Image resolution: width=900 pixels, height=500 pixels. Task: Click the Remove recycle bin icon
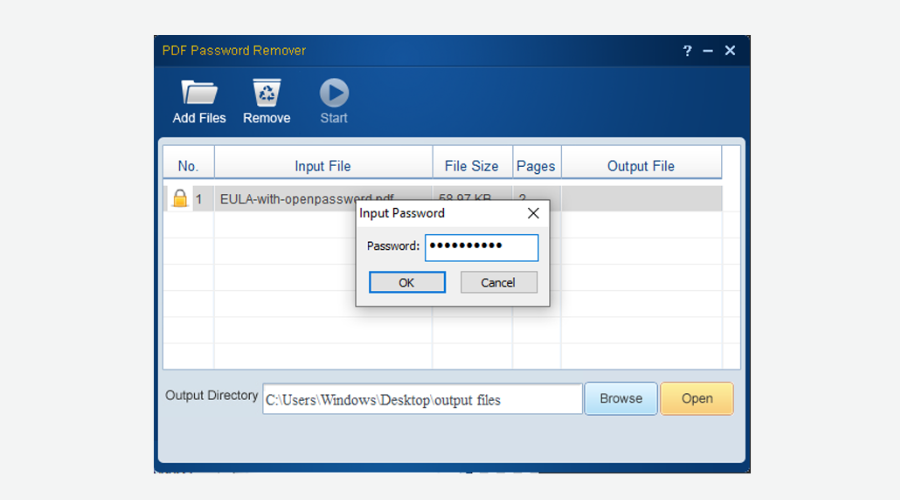click(266, 92)
